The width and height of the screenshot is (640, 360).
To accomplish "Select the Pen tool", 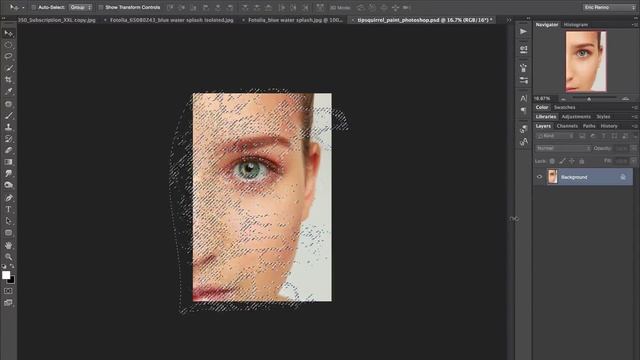I will 9,198.
